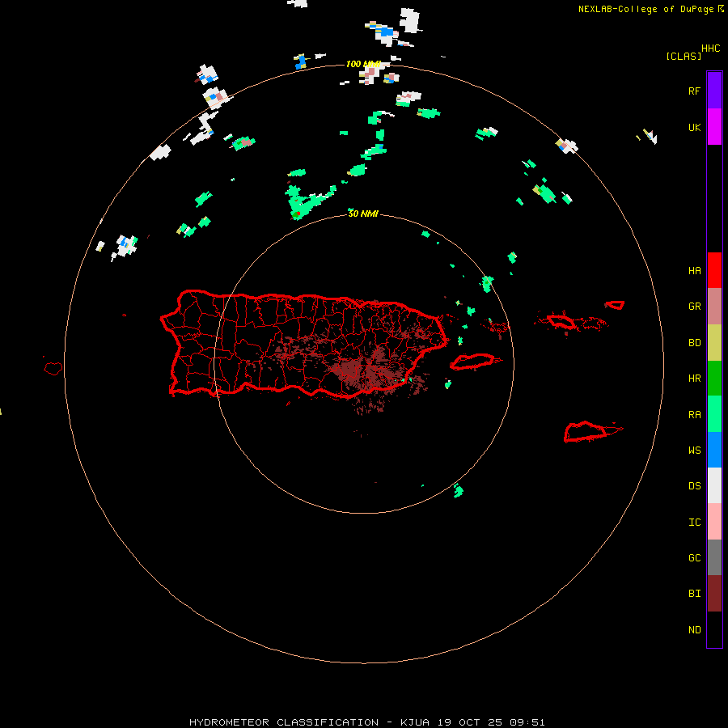Click the HR legend label

694,379
